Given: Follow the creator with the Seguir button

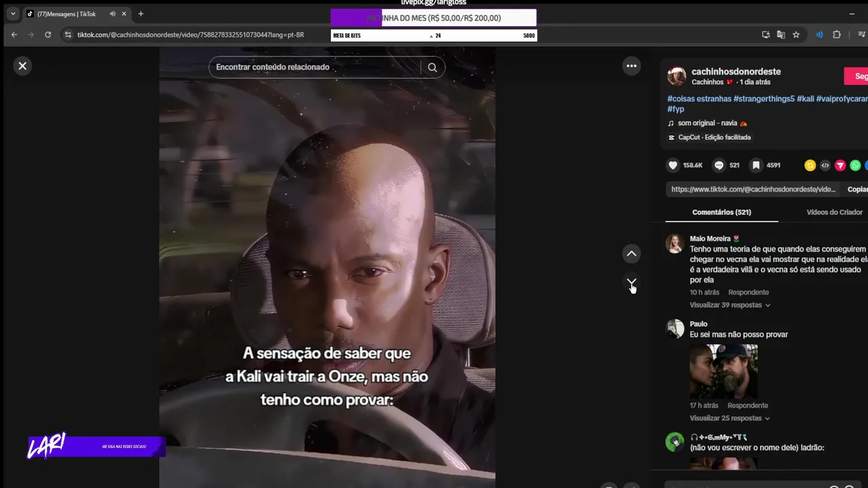Looking at the screenshot, I should (856, 77).
